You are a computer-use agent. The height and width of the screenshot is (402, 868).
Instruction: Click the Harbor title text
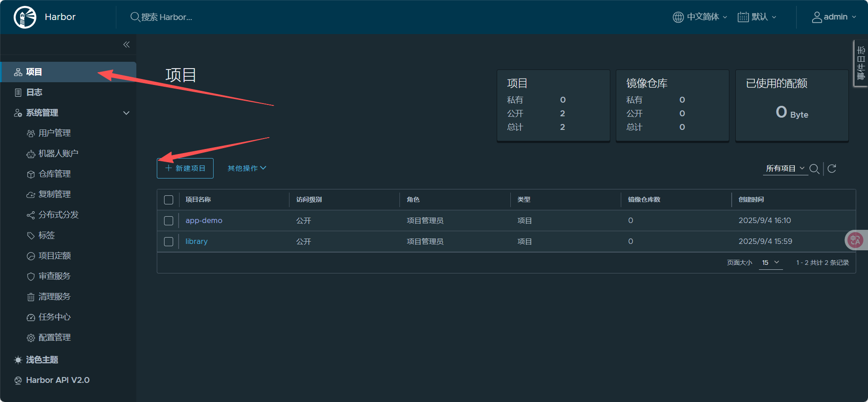60,17
